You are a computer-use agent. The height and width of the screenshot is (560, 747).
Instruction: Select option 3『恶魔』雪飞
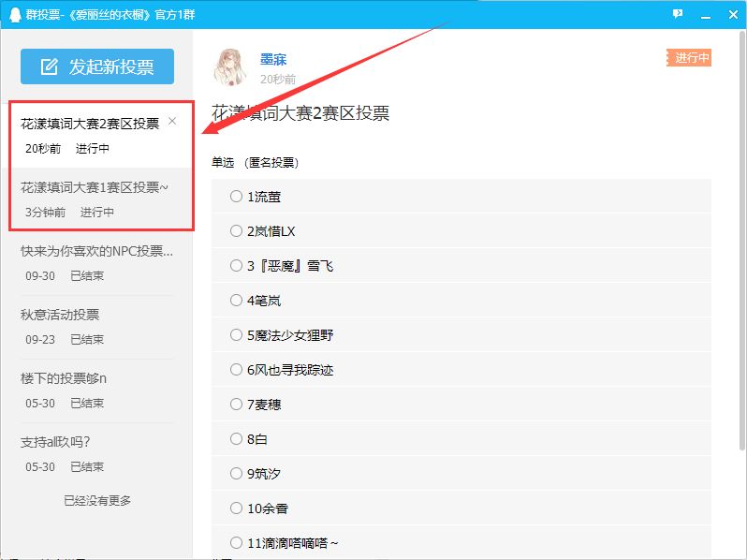pyautogui.click(x=461, y=265)
